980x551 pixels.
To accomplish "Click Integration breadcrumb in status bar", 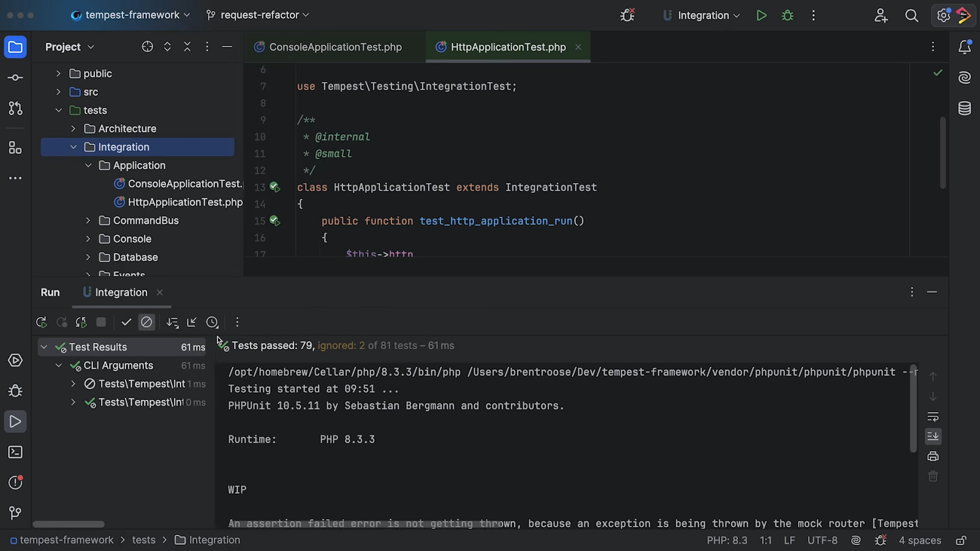I will 208,540.
